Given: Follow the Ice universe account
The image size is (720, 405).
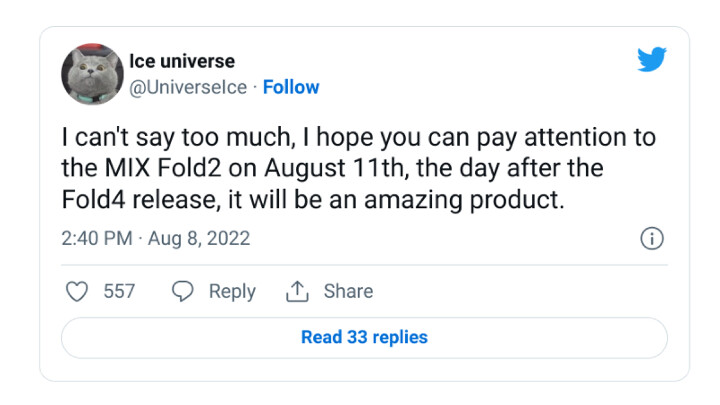Looking at the screenshot, I should [291, 87].
